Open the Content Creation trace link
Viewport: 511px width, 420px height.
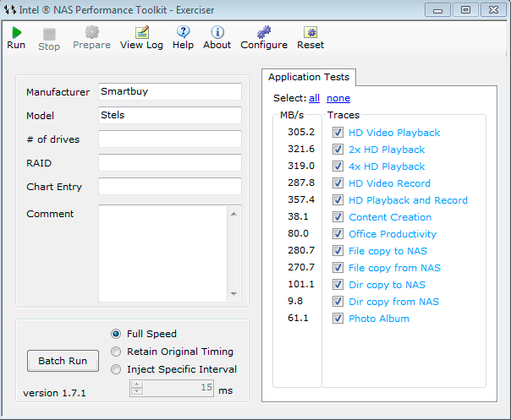click(390, 217)
